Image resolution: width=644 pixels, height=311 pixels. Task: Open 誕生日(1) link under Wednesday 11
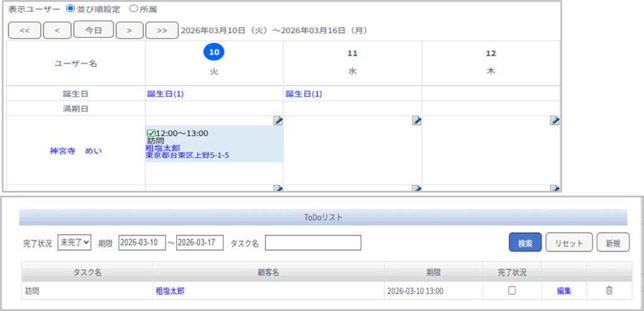304,94
